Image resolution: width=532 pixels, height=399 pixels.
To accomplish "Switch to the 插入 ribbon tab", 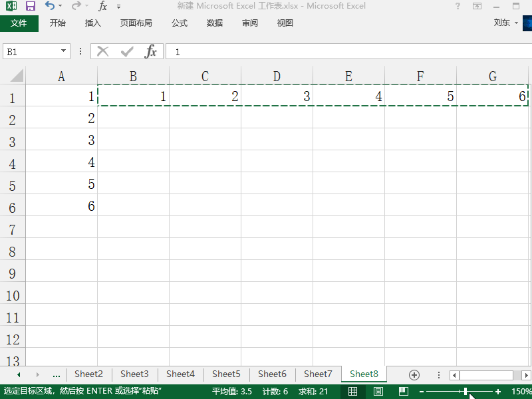I will (x=92, y=22).
